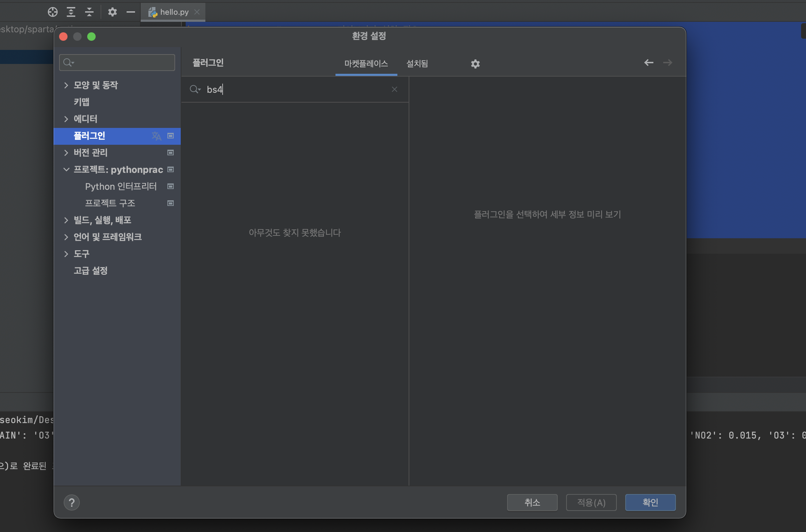806x532 pixels.
Task: Open project panel settings gear
Action: [112, 12]
